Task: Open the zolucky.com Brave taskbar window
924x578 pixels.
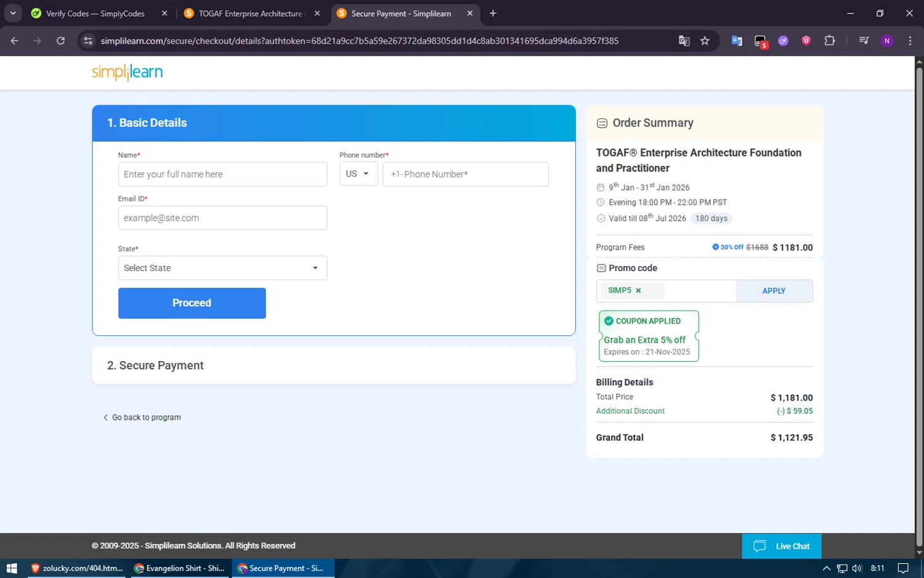Action: click(x=78, y=568)
